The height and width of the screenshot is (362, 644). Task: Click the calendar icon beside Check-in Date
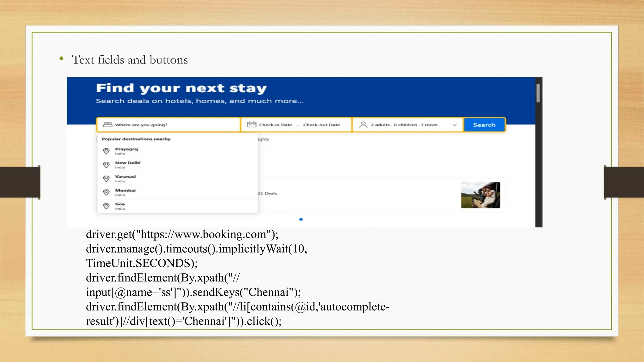(x=252, y=125)
